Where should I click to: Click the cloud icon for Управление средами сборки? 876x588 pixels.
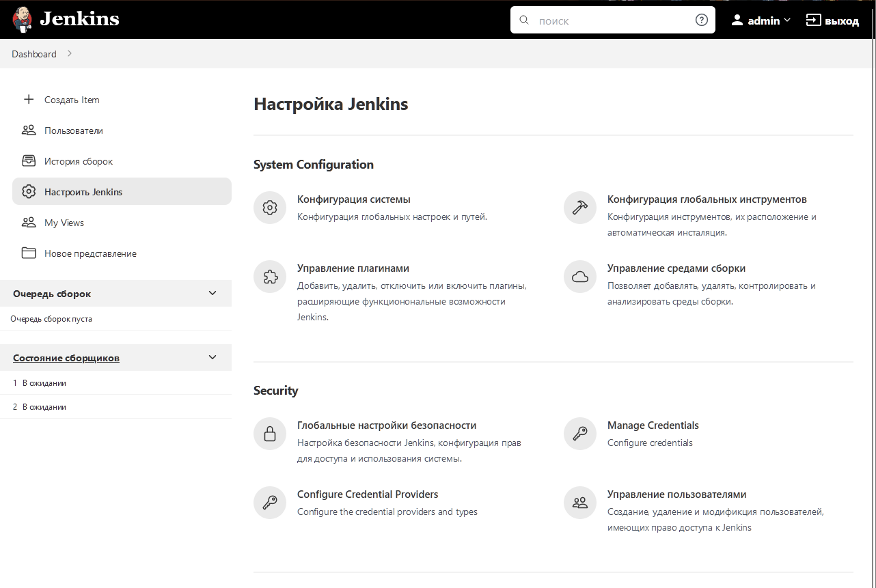(579, 276)
